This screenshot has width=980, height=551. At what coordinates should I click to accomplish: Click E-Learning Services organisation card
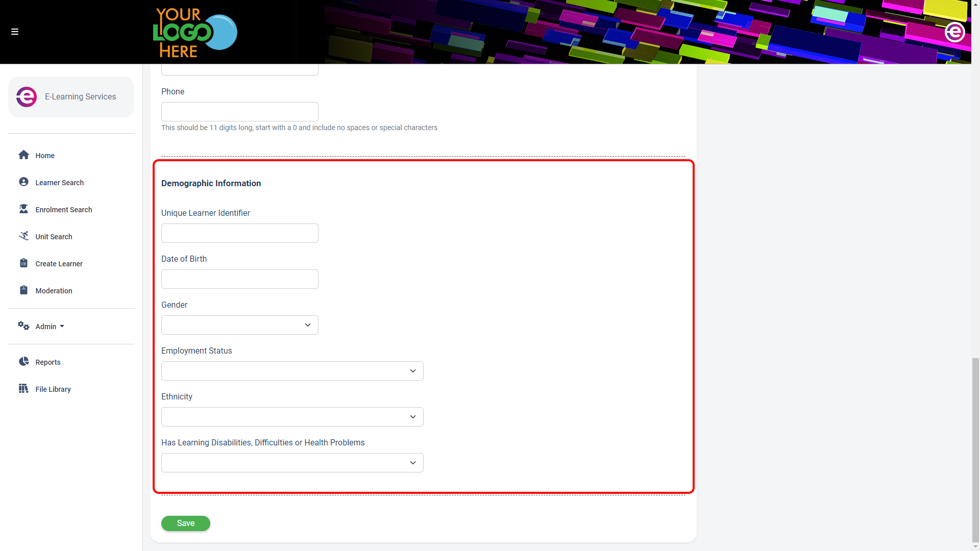pyautogui.click(x=71, y=97)
